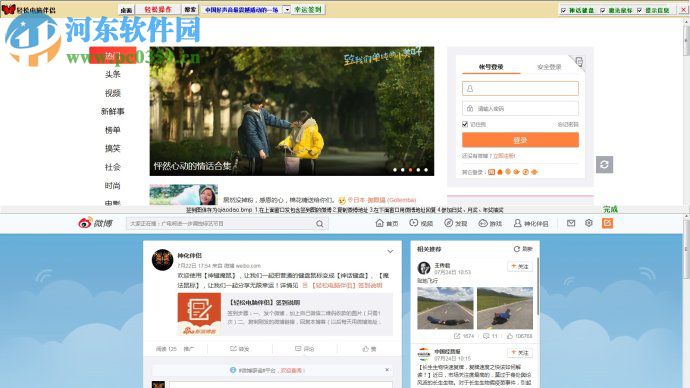Screen dimensions: 690x388
Task: Select 新鲜事 in the left category list
Action: click(x=113, y=111)
